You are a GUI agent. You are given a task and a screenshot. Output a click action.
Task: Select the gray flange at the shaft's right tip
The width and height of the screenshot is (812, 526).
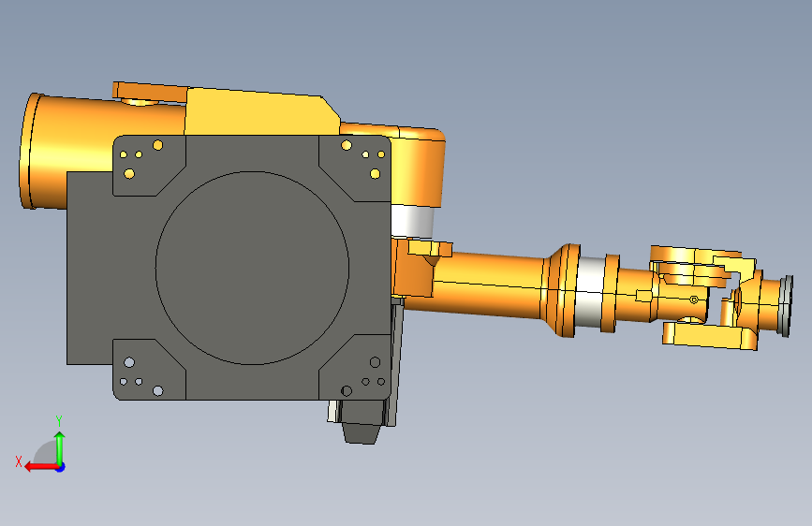coord(787,306)
